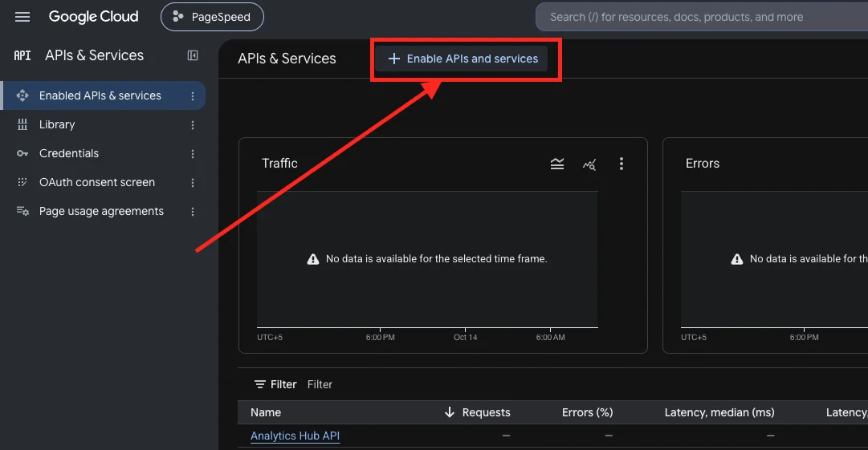This screenshot has height=450, width=868.
Task: Open the Library sidebar item
Action: 57,124
